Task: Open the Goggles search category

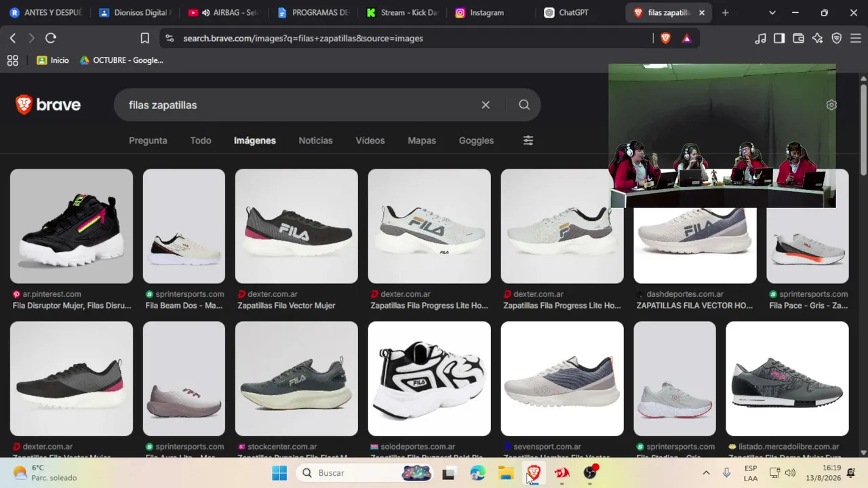Action: tap(476, 140)
